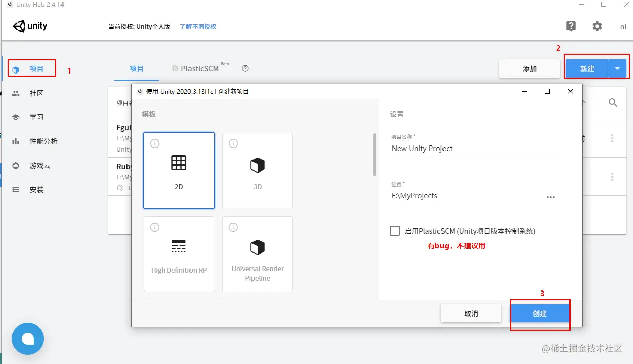Click the Unity logo in the header
The width and height of the screenshot is (633, 364).
[30, 26]
